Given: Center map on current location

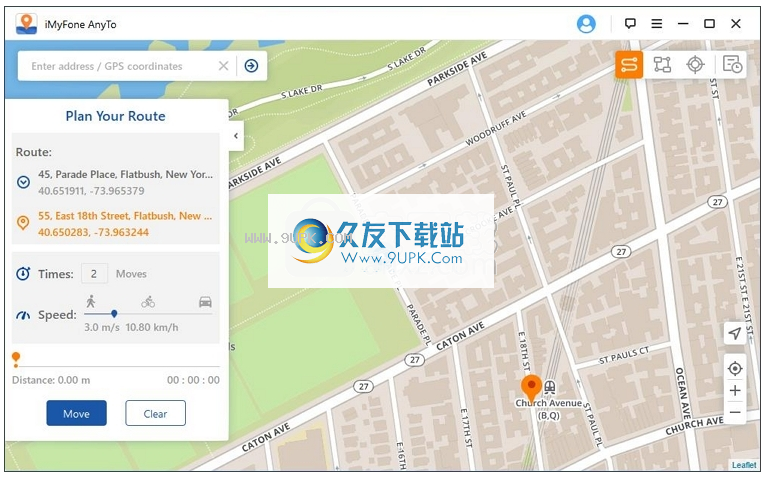Looking at the screenshot, I should tap(735, 369).
